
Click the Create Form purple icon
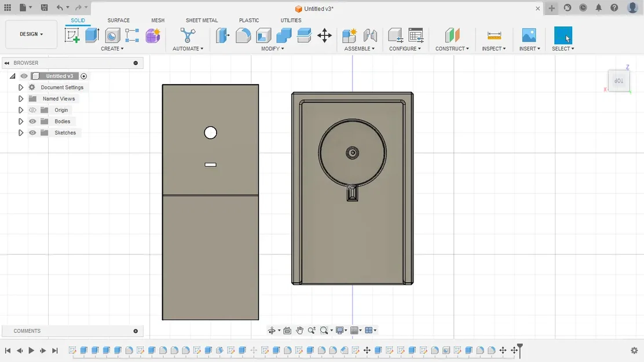tap(152, 35)
